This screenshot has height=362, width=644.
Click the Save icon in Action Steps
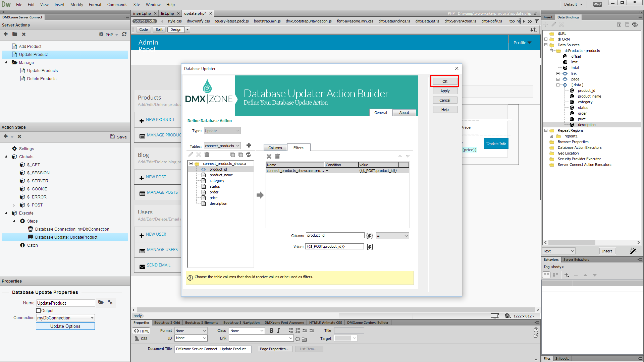(x=118, y=137)
